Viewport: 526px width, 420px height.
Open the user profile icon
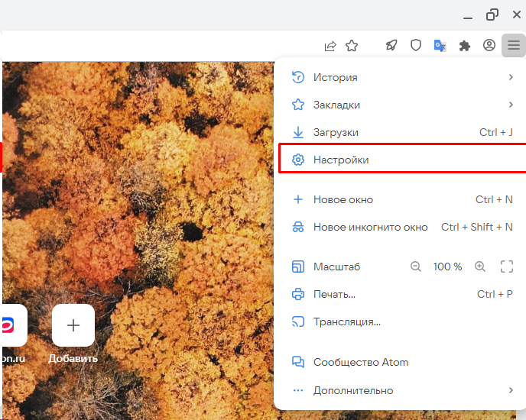489,45
